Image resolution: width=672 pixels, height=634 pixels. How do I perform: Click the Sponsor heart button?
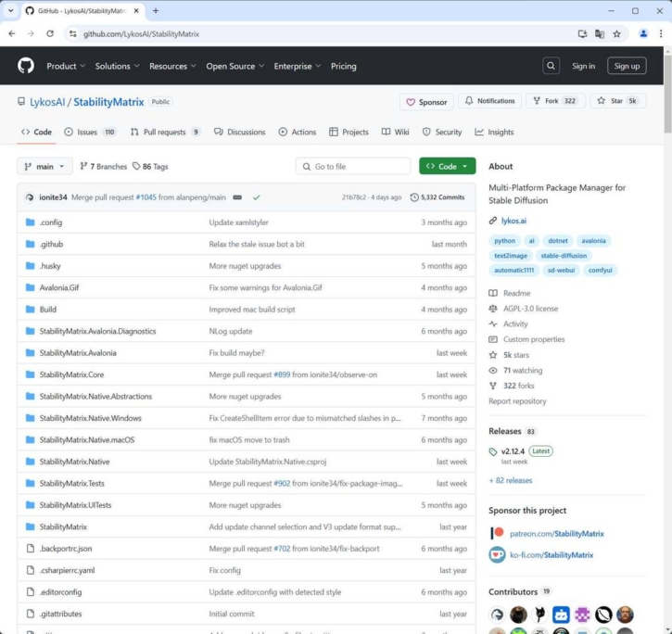(x=425, y=102)
